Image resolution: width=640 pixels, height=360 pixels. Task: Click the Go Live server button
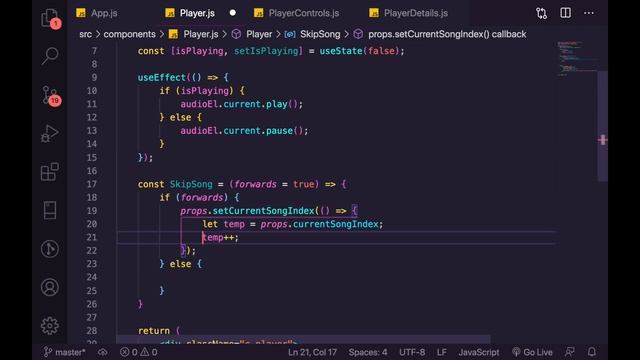click(532, 352)
